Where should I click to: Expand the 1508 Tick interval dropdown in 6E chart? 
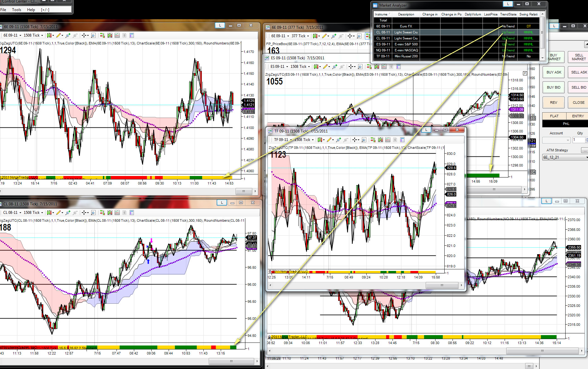coord(33,35)
